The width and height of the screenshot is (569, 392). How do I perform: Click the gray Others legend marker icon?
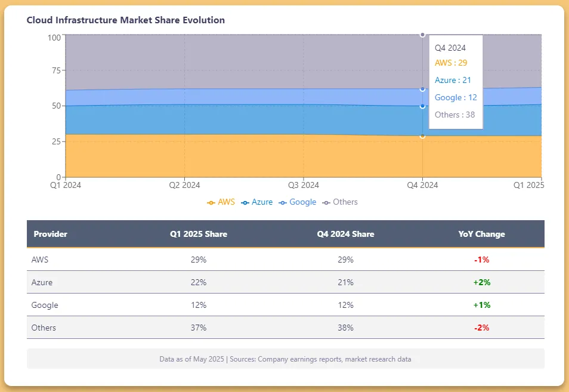326,203
